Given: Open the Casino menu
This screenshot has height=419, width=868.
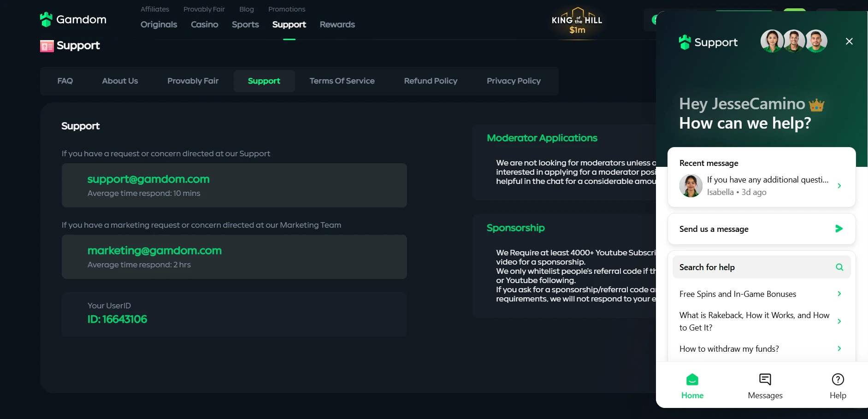Looking at the screenshot, I should (205, 24).
